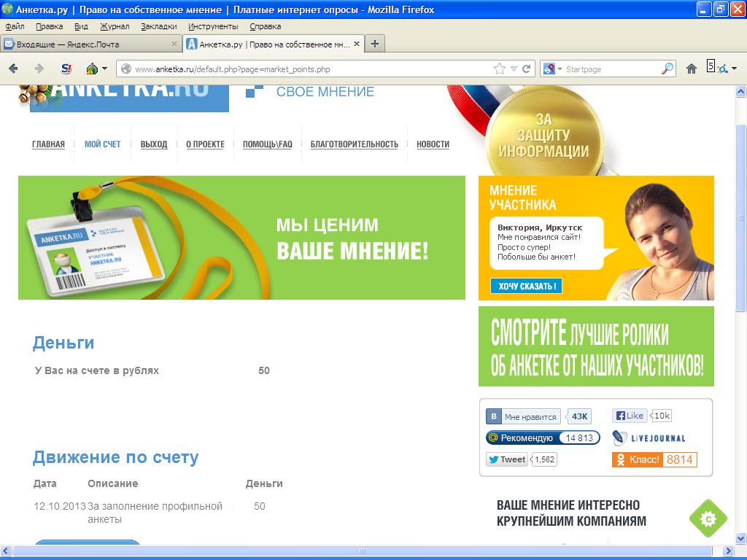The width and height of the screenshot is (747, 560).
Task: Open the Справка menu
Action: click(266, 27)
